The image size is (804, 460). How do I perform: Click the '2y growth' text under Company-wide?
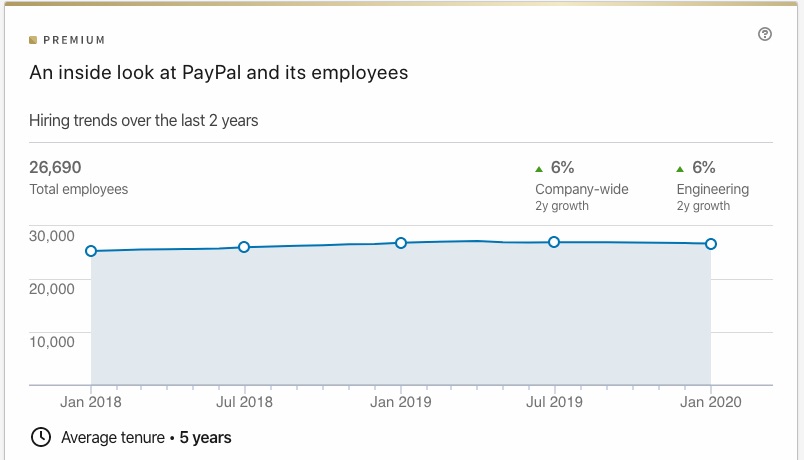click(x=562, y=206)
